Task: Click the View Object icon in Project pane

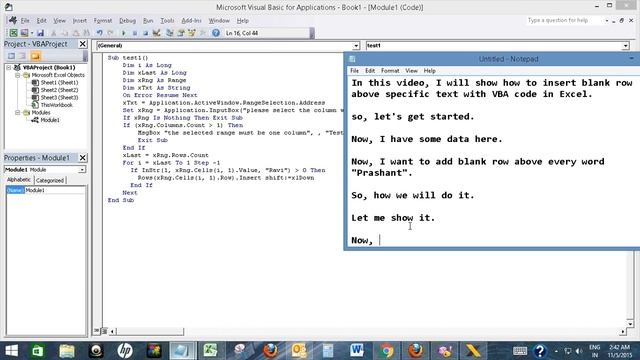Action: pos(22,56)
